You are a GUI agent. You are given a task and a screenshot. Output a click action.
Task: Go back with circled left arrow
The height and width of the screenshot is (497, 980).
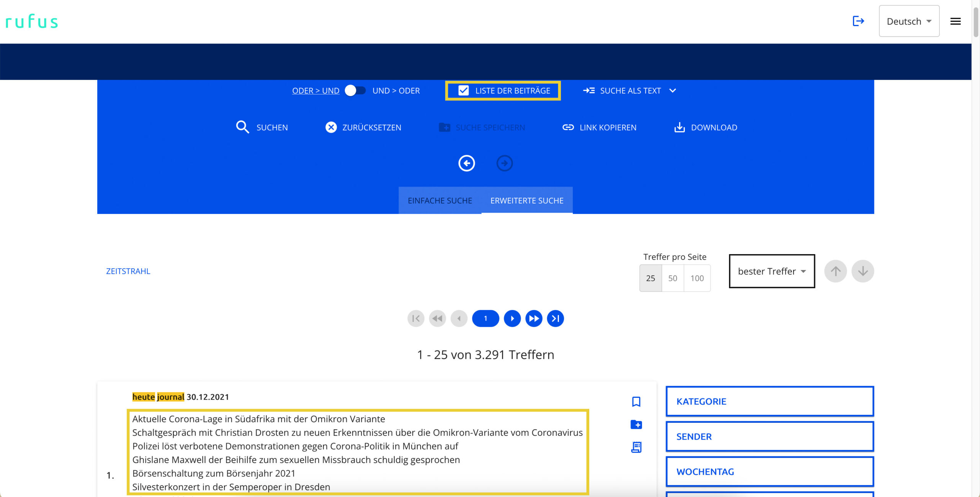click(467, 163)
